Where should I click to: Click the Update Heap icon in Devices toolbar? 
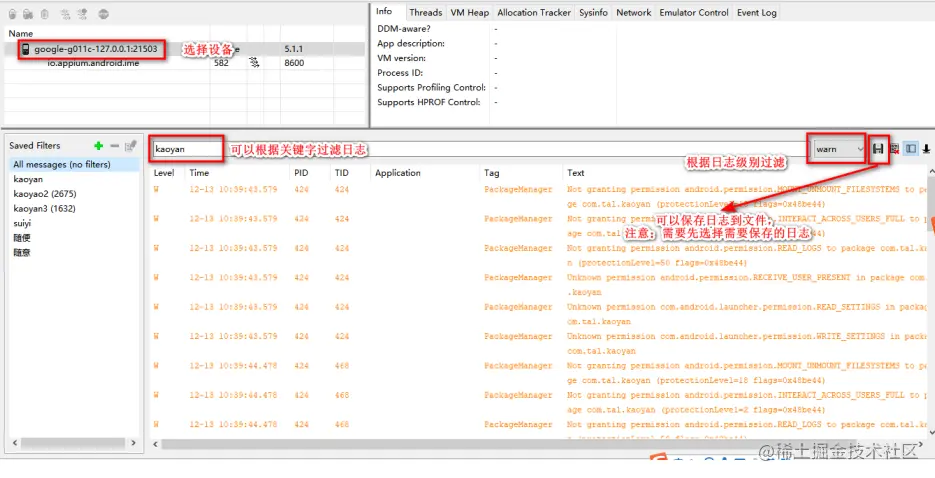(12, 14)
